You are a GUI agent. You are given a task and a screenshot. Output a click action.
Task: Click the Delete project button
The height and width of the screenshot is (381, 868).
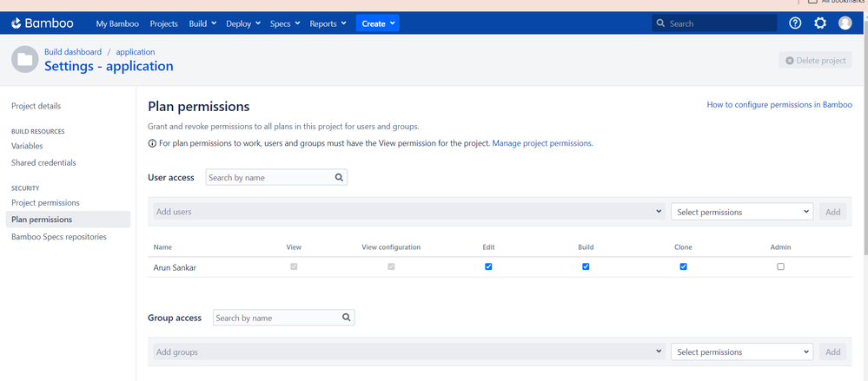coord(815,60)
